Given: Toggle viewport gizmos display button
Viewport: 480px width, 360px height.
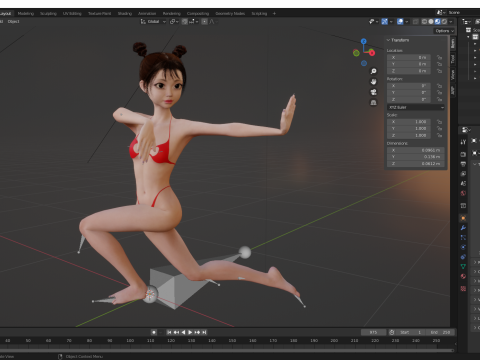Looking at the screenshot, I should pyautogui.click(x=385, y=22).
